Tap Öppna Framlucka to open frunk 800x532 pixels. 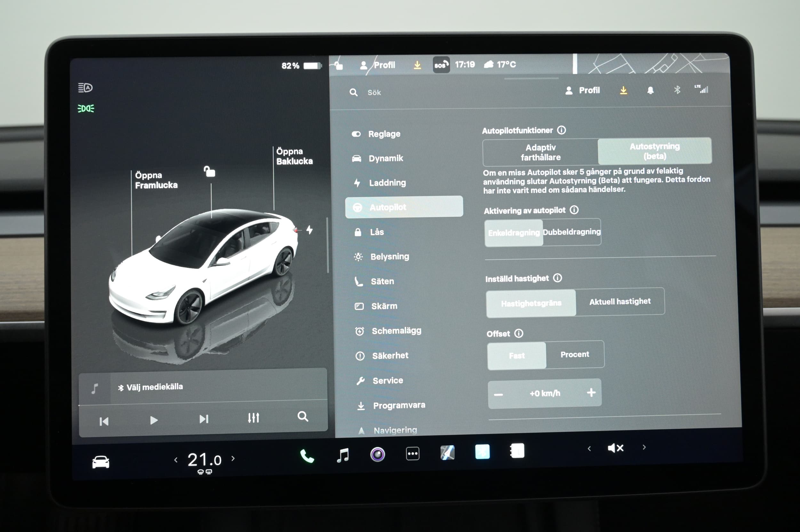tap(156, 180)
